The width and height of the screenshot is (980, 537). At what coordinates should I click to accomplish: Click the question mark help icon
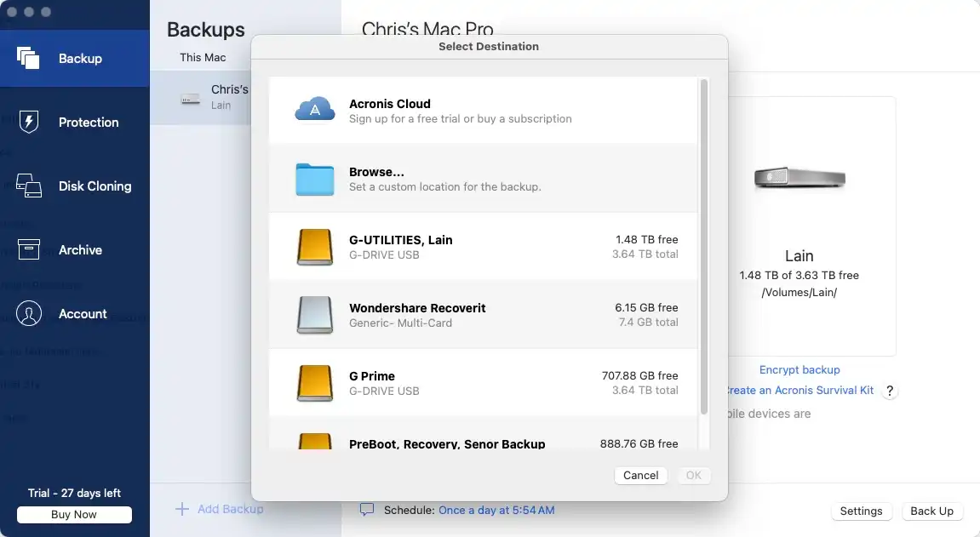[x=890, y=391]
